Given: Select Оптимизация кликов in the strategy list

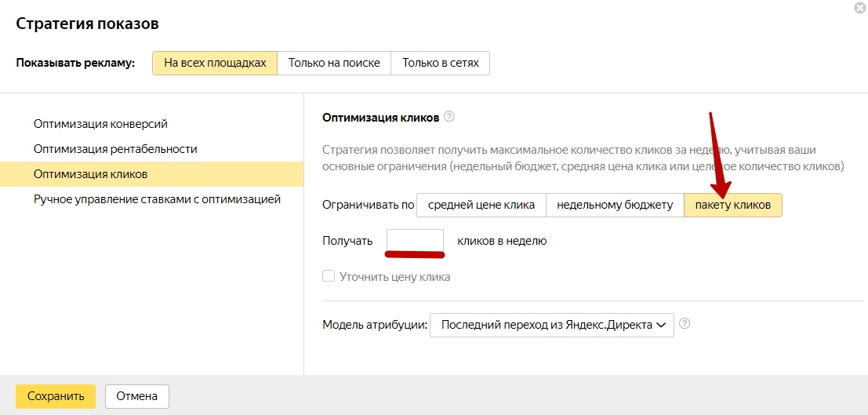Looking at the screenshot, I should point(91,174).
